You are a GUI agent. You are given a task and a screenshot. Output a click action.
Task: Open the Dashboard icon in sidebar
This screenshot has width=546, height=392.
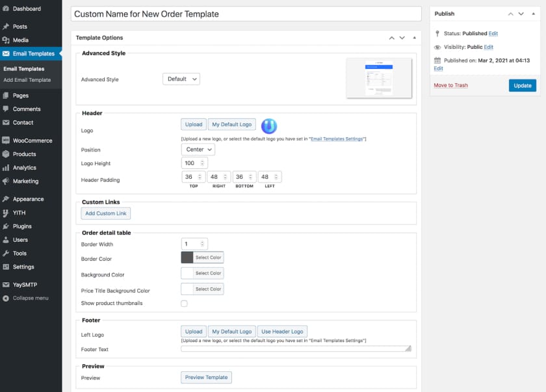[x=6, y=8]
